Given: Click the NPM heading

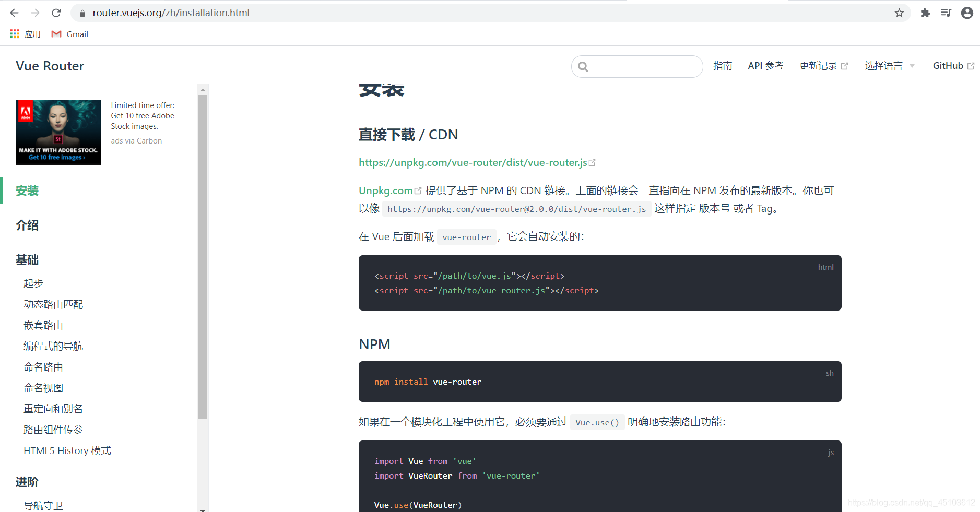Looking at the screenshot, I should (374, 344).
